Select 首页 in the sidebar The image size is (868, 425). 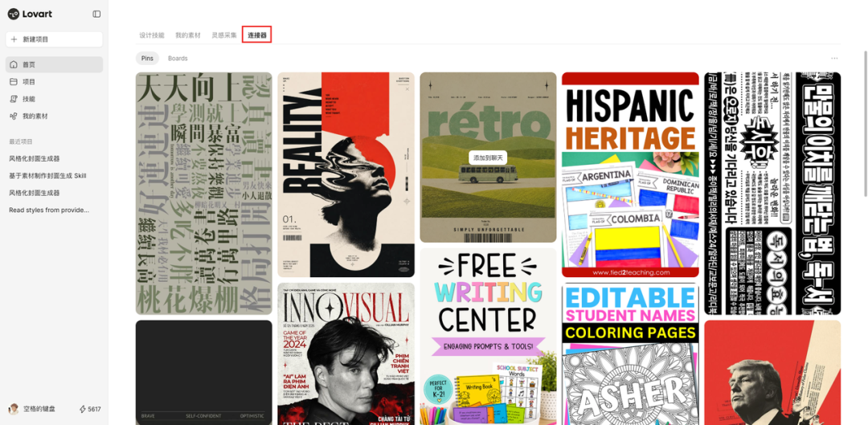point(55,65)
